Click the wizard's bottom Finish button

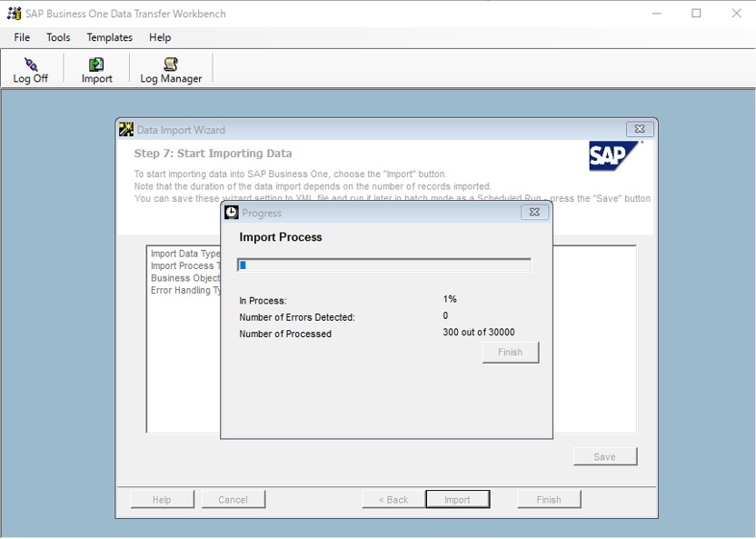pyautogui.click(x=549, y=500)
